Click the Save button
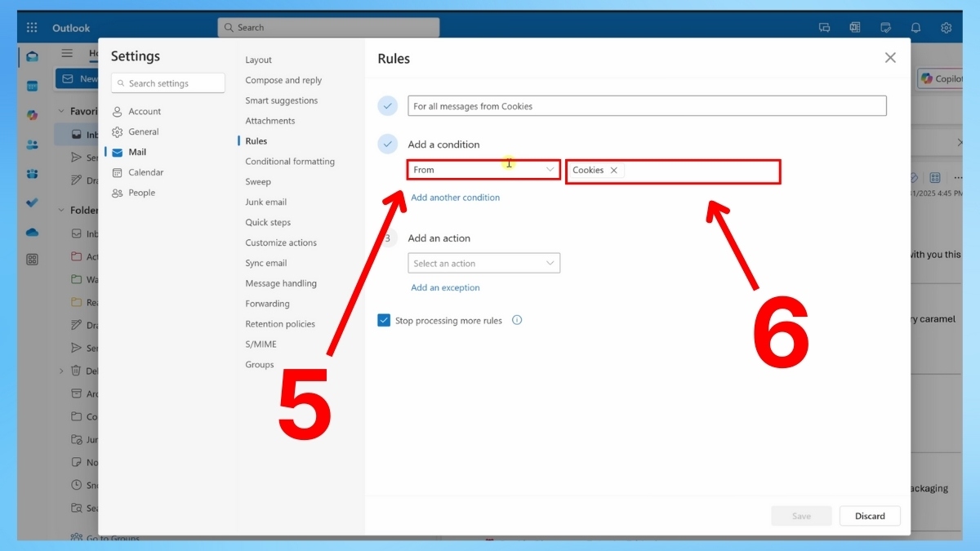The width and height of the screenshot is (980, 551). [801, 516]
